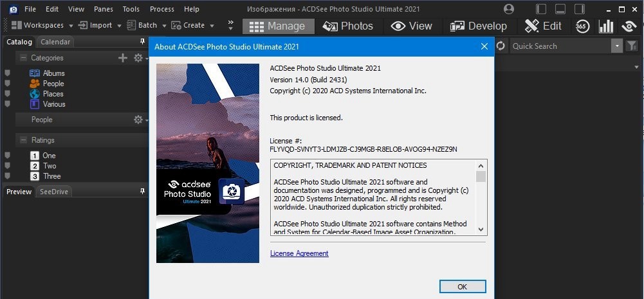The height and width of the screenshot is (299, 644).
Task: Click the user account profile icon
Action: click(x=508, y=9)
